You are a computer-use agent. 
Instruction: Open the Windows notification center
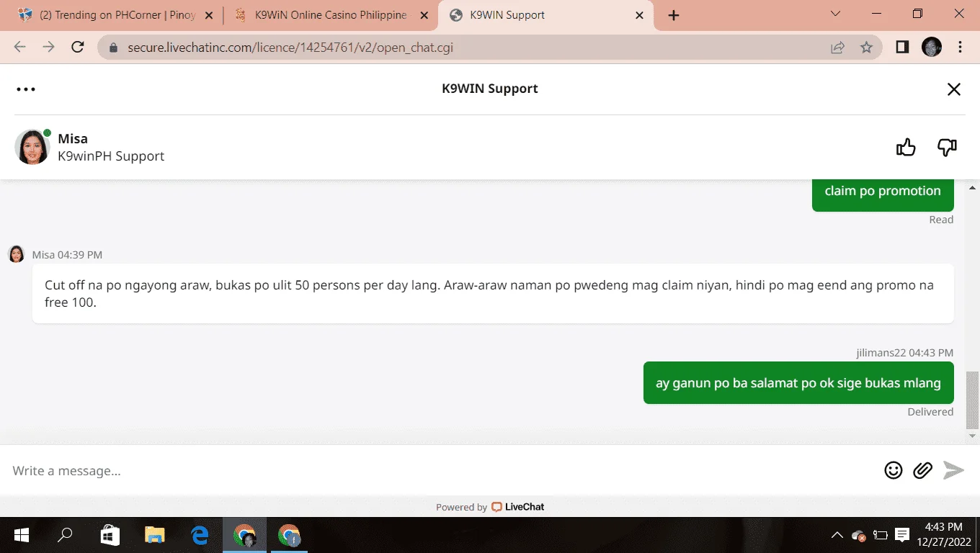901,535
